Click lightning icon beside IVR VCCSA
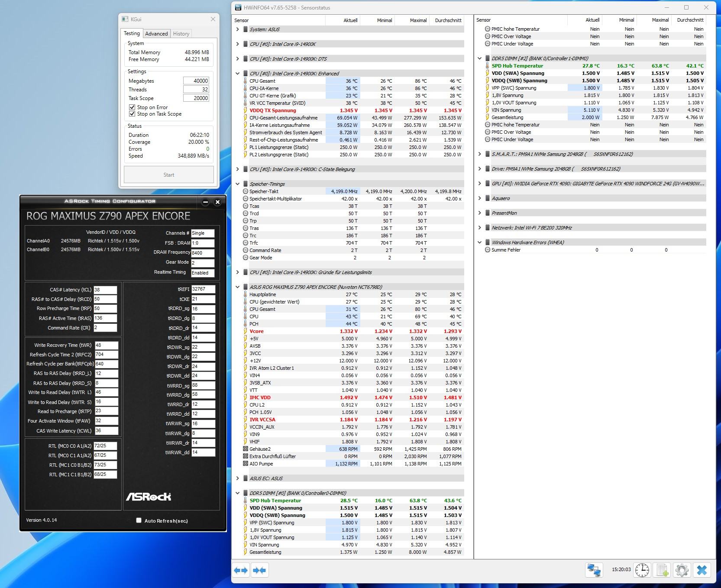The image size is (721, 588). tap(245, 420)
